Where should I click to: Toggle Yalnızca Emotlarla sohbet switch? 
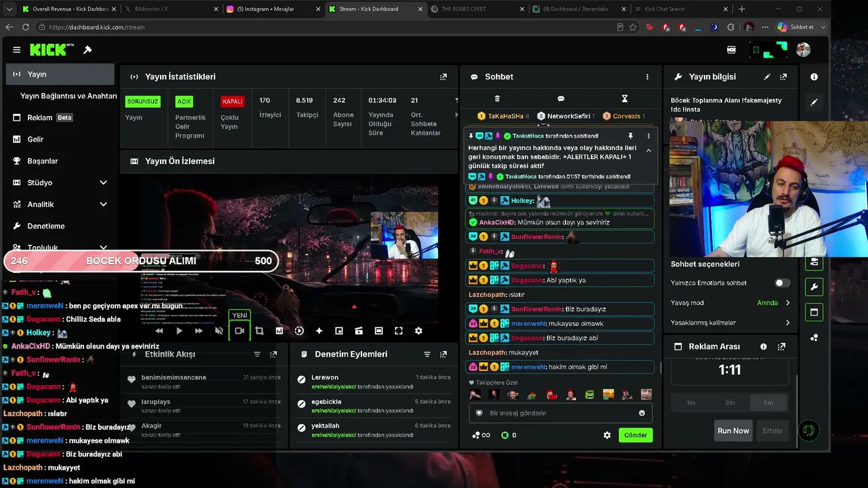(783, 283)
